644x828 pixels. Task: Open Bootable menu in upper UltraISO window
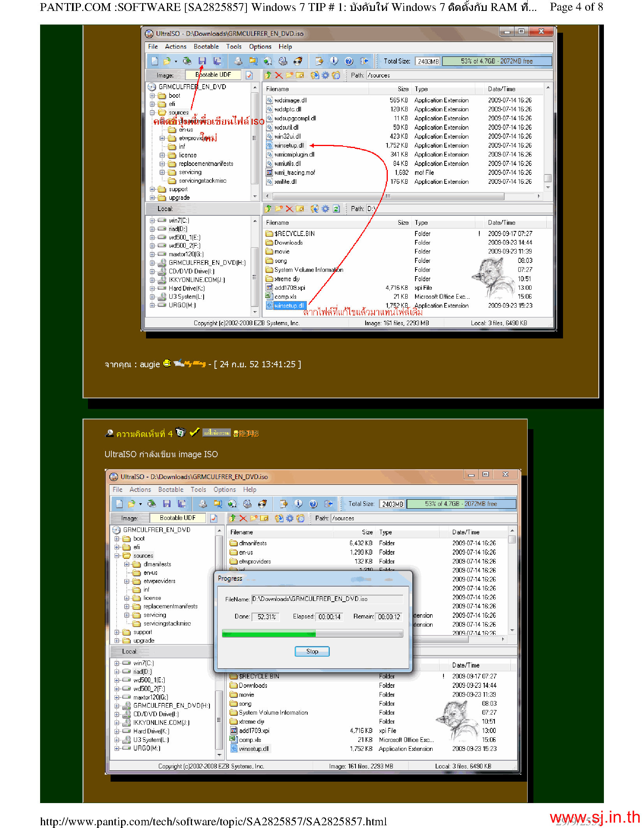[x=206, y=47]
